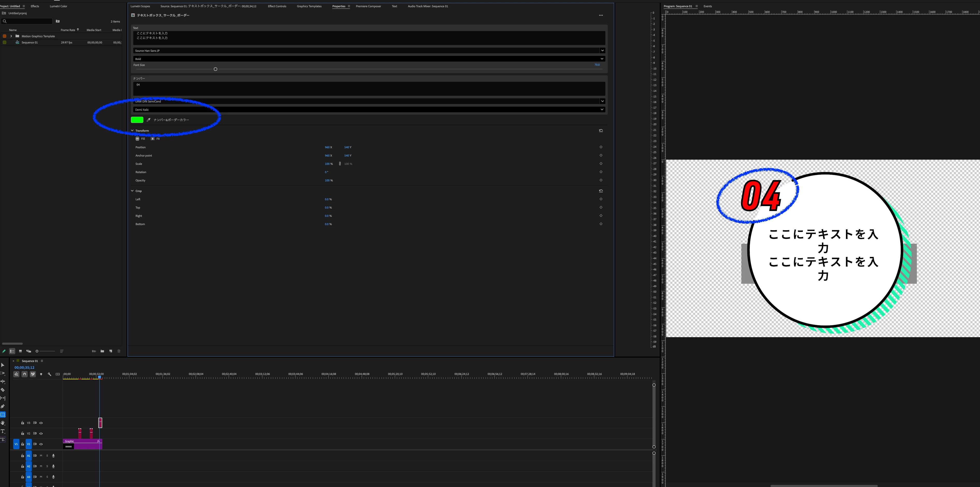
Task: Hide track V3 with eye toggle
Action: (41, 423)
